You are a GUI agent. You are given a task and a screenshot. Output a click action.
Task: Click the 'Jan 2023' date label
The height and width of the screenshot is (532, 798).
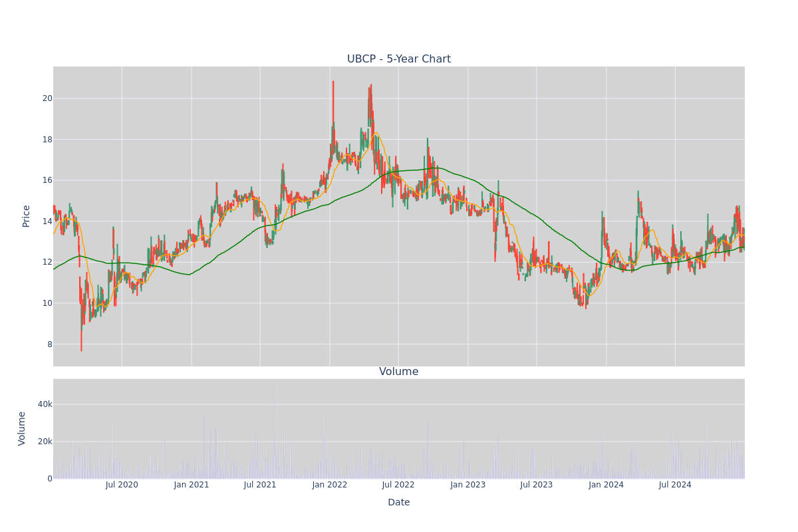[468, 485]
